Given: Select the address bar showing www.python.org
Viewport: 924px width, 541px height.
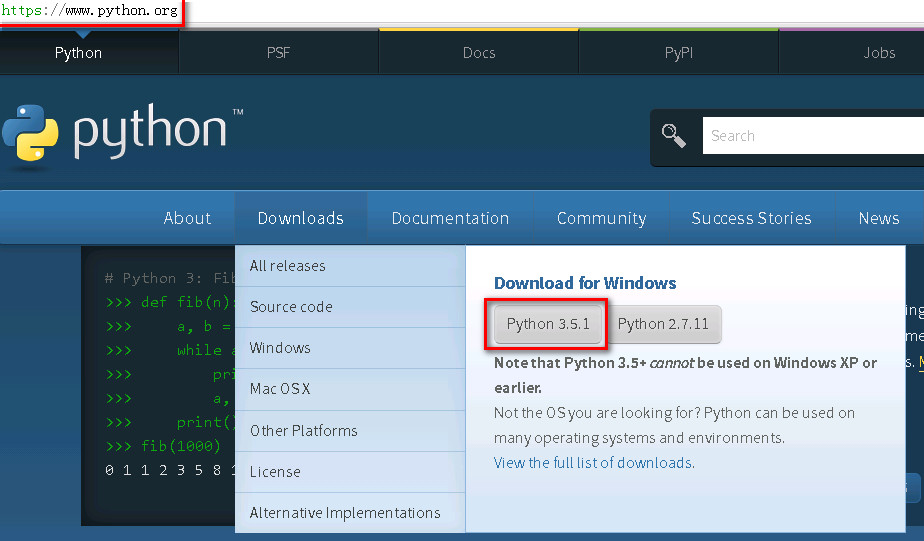Looking at the screenshot, I should pos(90,12).
